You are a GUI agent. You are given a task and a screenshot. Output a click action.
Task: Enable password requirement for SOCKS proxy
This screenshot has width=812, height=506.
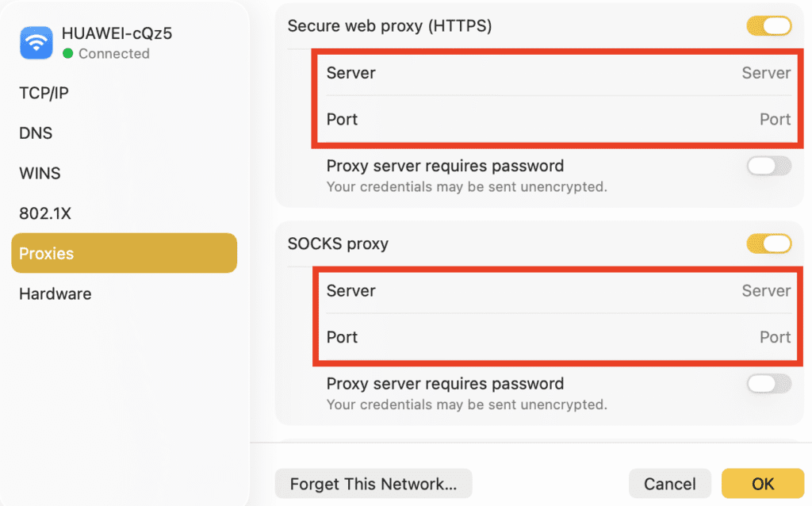tap(768, 383)
